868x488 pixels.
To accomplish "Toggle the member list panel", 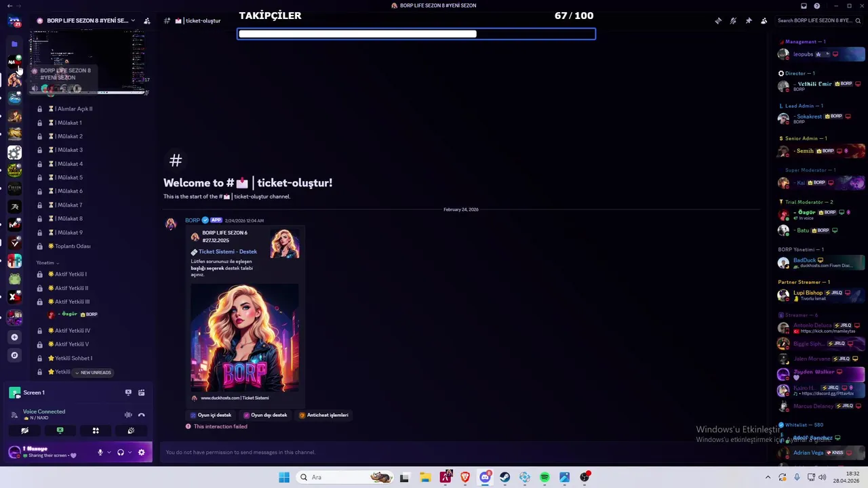I will (x=764, y=21).
